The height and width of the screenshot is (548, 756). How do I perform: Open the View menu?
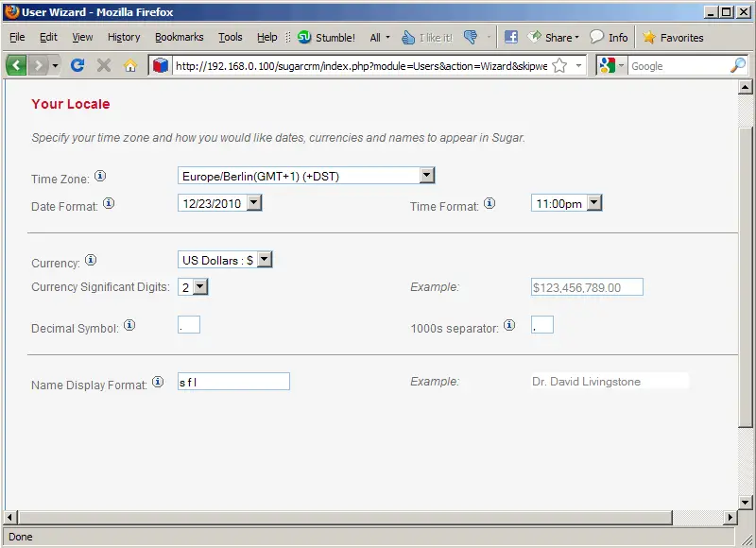tap(82, 37)
